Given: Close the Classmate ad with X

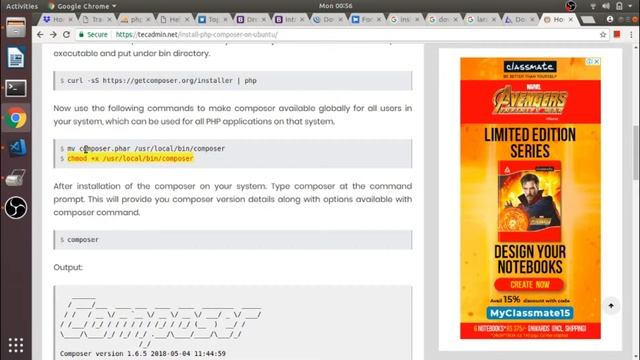Looking at the screenshot, I should click(x=597, y=61).
